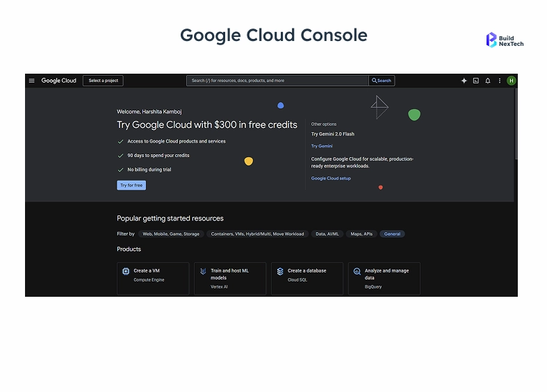Filter by Web, Mobile, Game, Storage

171,234
